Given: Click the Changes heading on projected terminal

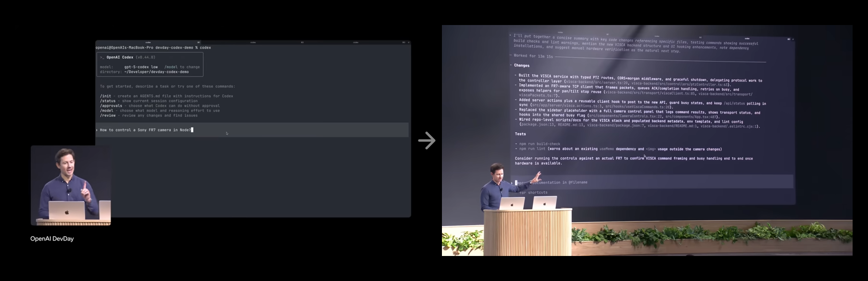Looking at the screenshot, I should 521,65.
